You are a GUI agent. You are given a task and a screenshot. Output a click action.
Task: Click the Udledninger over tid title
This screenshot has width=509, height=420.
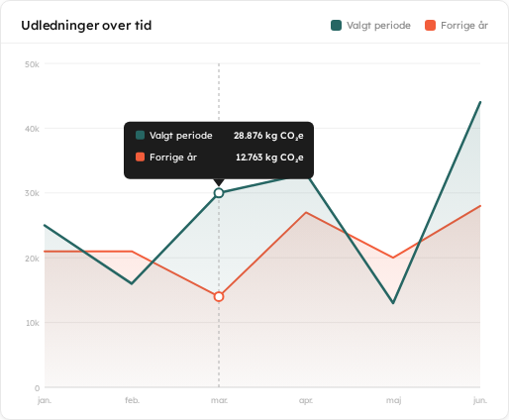coord(86,26)
